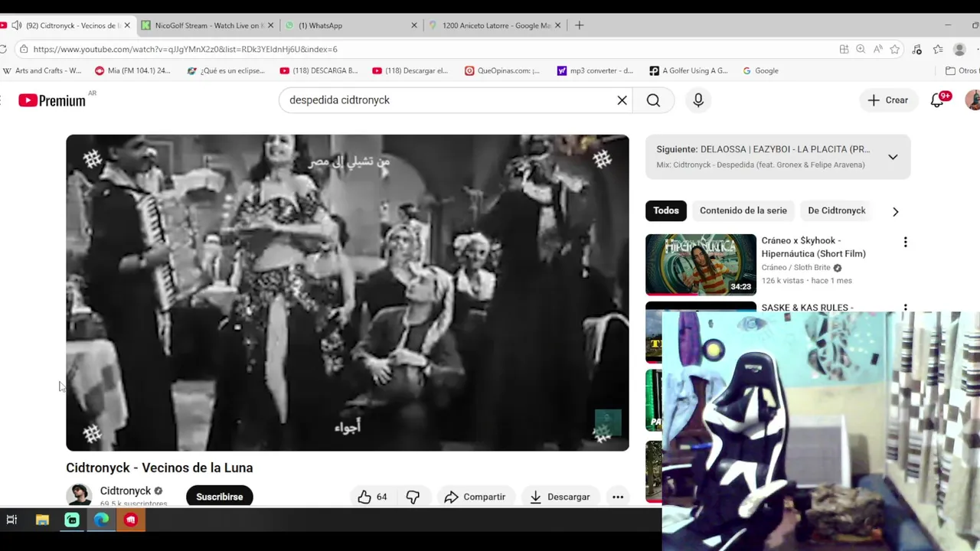Image resolution: width=980 pixels, height=551 pixels.
Task: Click Cidtronyck - Vecinos de la Luna title
Action: tap(159, 468)
